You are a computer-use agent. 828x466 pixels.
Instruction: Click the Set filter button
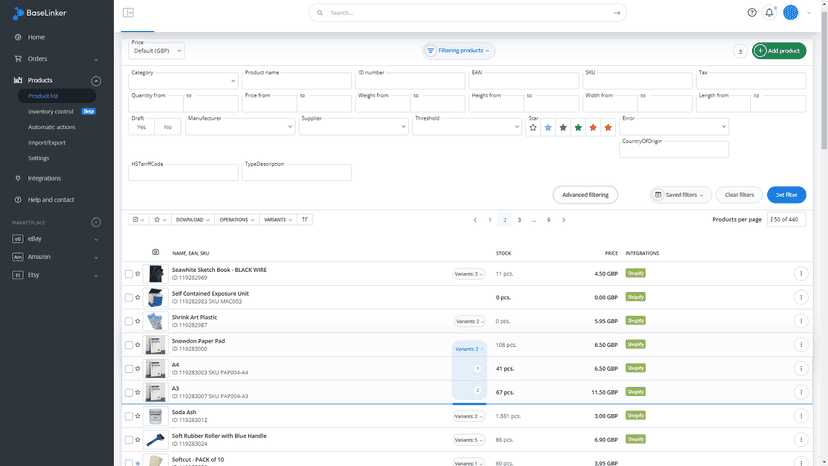pos(786,195)
